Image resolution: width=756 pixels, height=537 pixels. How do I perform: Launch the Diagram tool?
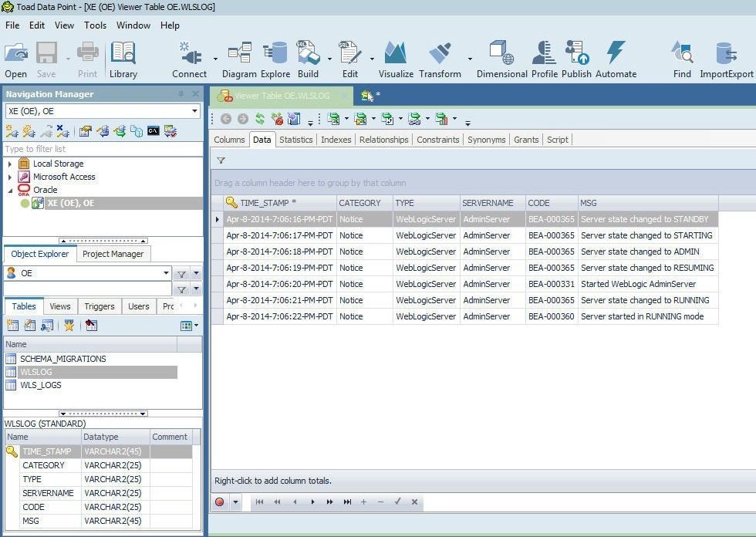pos(239,59)
